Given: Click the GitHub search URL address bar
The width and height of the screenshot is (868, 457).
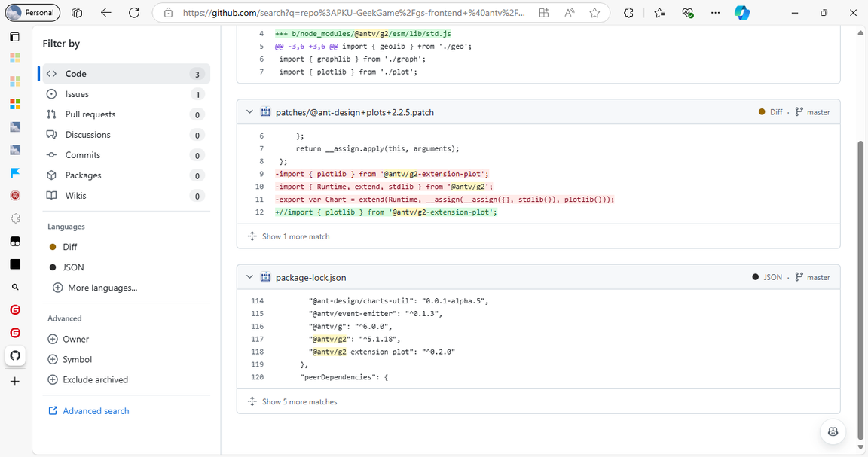Looking at the screenshot, I should 354,13.
